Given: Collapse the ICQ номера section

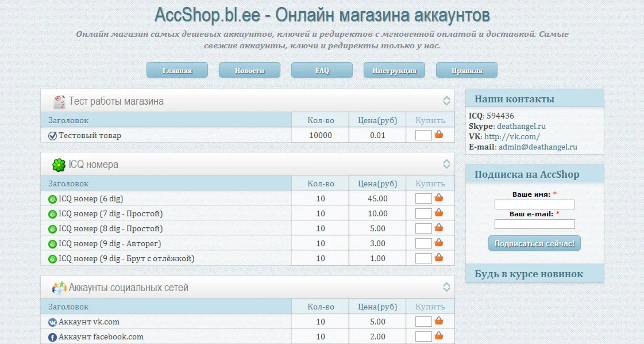Looking at the screenshot, I should coord(446,164).
